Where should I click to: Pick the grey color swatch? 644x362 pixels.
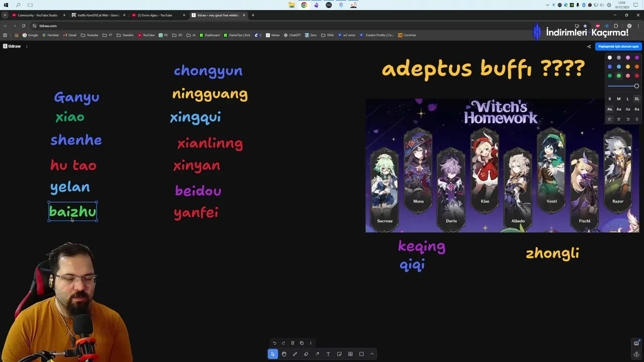619,58
